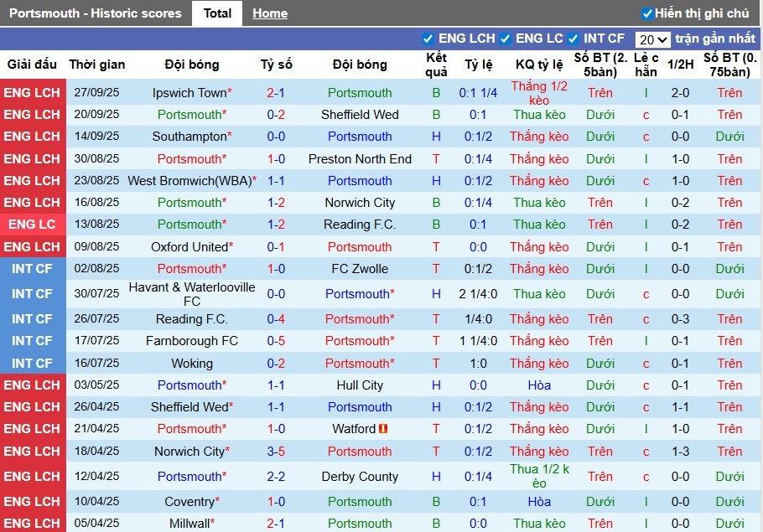Switch to the Home tab

[x=269, y=13]
